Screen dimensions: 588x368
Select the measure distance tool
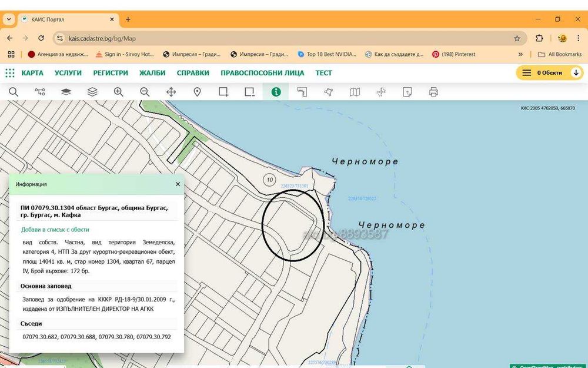(x=302, y=92)
